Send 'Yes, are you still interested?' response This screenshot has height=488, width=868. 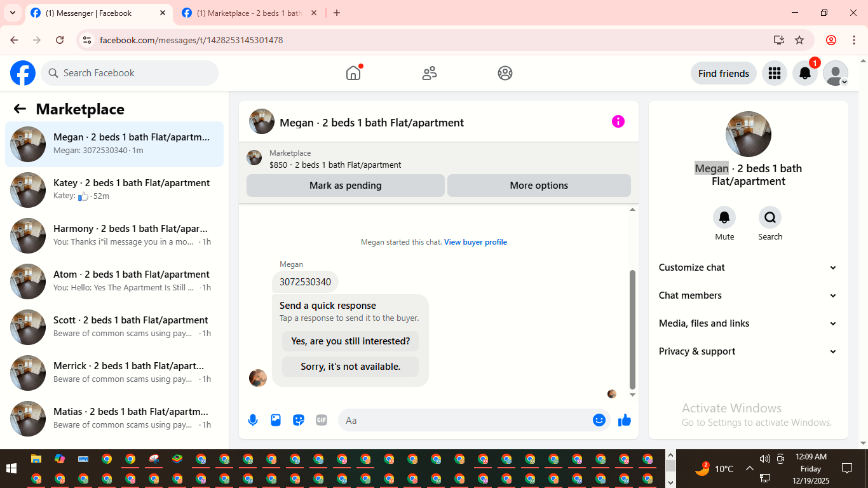click(x=351, y=341)
